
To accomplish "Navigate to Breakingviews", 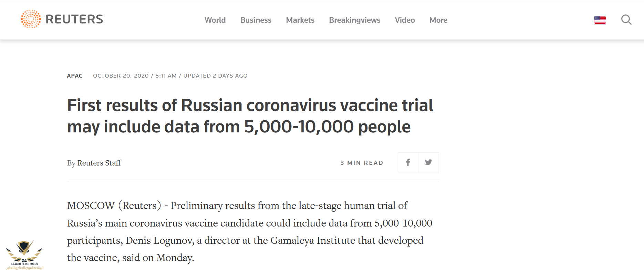I will [x=354, y=20].
